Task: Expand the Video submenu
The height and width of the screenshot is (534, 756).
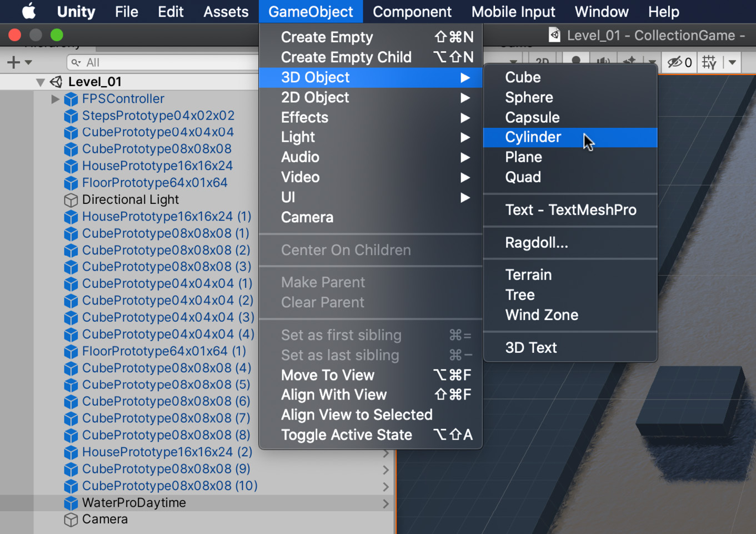Action: click(371, 177)
